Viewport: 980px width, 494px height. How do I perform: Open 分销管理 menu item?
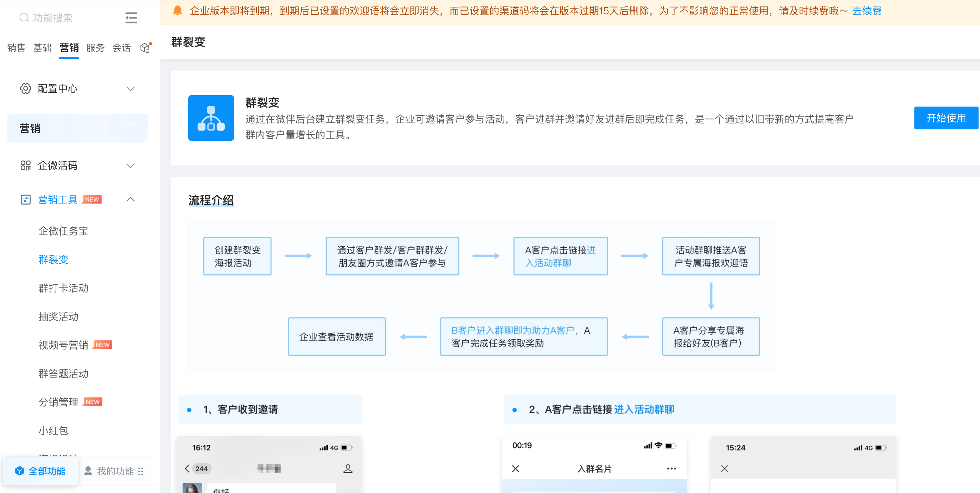point(58,402)
